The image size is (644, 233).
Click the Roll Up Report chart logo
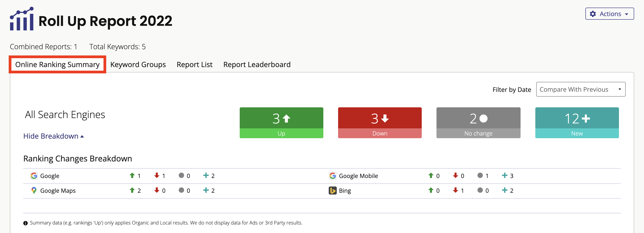coord(21,19)
